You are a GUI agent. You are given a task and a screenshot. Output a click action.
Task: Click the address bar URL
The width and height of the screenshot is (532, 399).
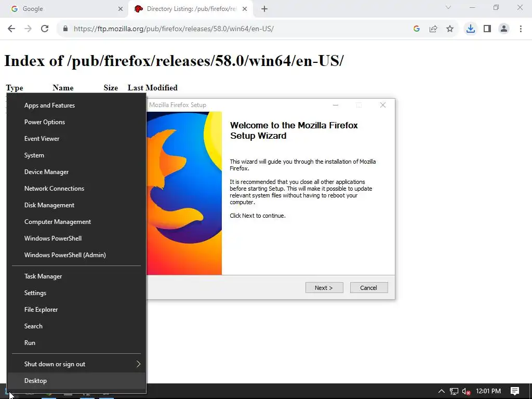(x=174, y=29)
